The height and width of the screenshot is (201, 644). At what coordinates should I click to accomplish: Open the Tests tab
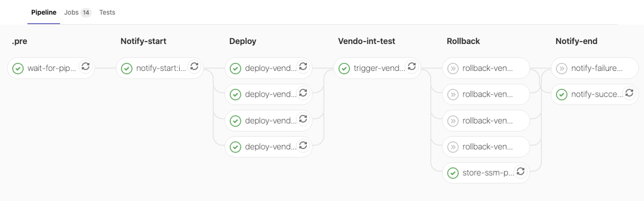click(107, 12)
